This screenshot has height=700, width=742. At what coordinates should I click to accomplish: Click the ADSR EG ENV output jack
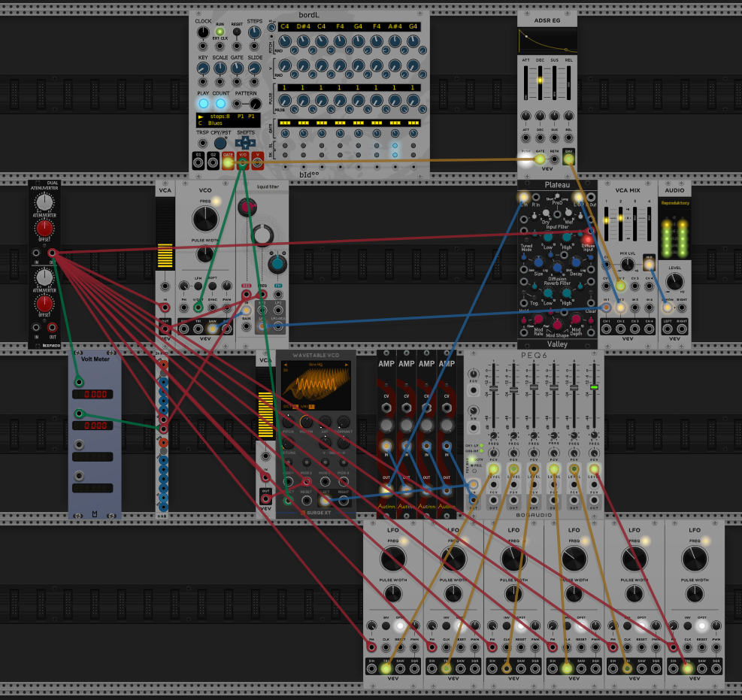coord(569,159)
